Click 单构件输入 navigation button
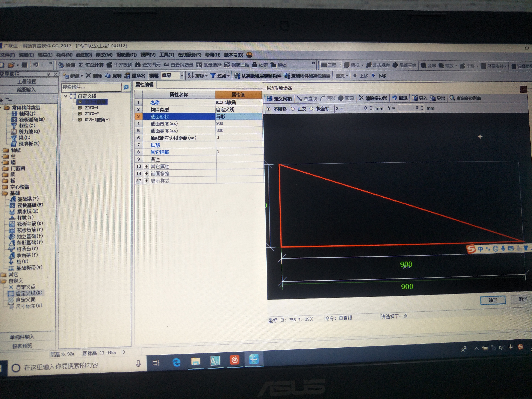 (22, 337)
